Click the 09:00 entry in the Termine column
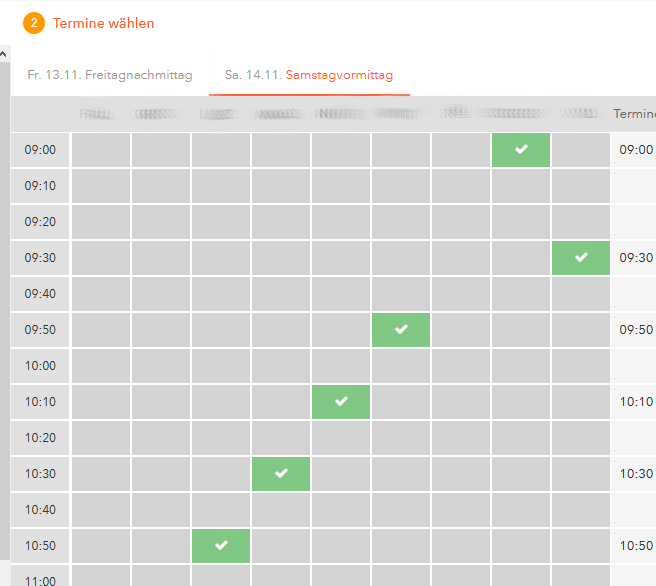 (x=635, y=150)
